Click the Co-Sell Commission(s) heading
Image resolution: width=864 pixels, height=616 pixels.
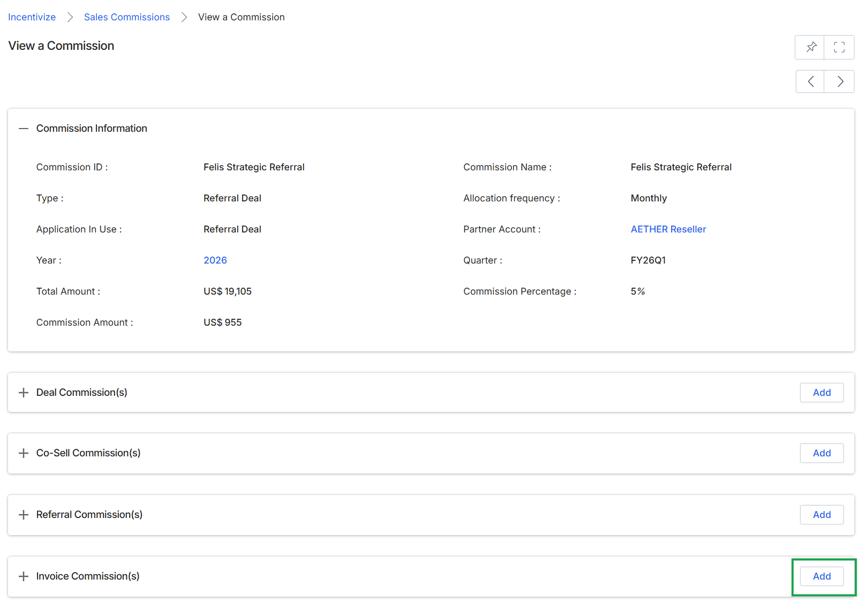88,453
